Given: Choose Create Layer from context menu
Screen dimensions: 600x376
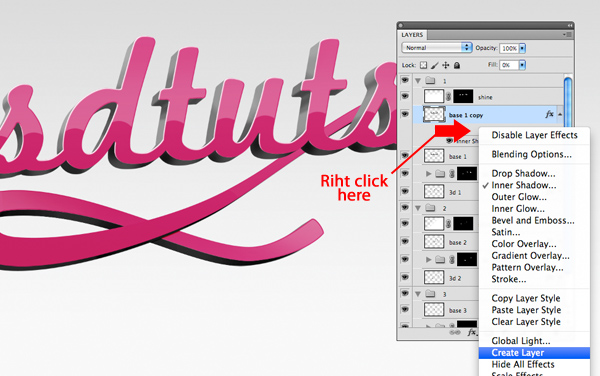Looking at the screenshot, I should (x=534, y=353).
